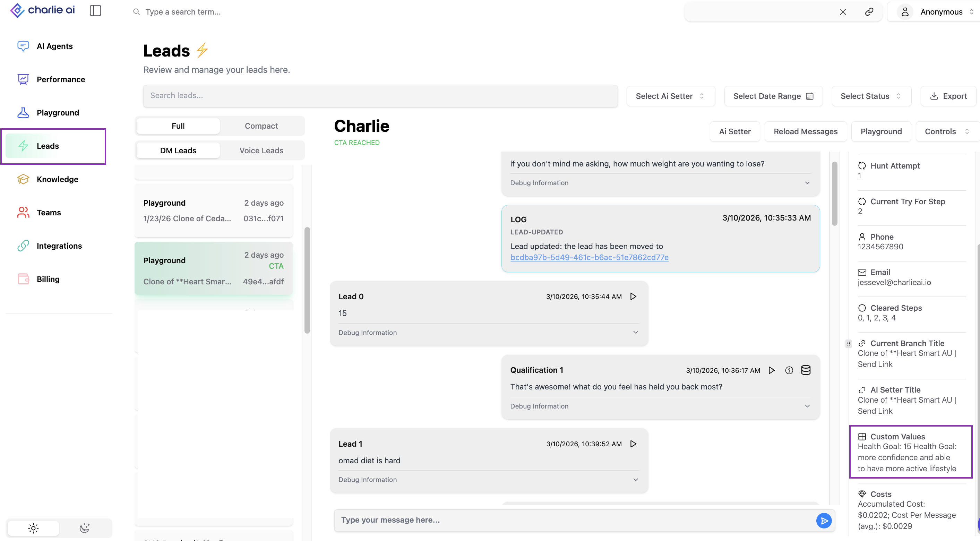The height and width of the screenshot is (541, 980).
Task: Open the Select Ai Setter dropdown
Action: coord(670,96)
